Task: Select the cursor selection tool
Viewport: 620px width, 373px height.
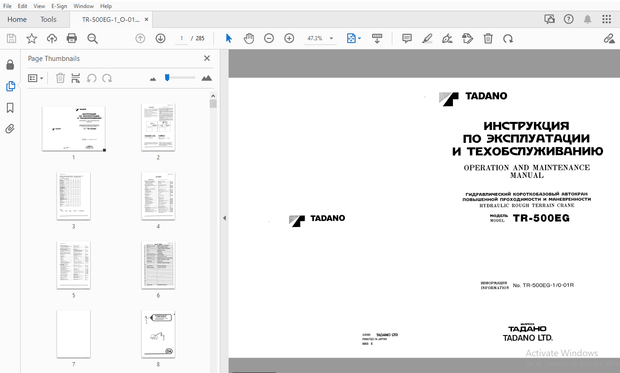Action: (229, 38)
